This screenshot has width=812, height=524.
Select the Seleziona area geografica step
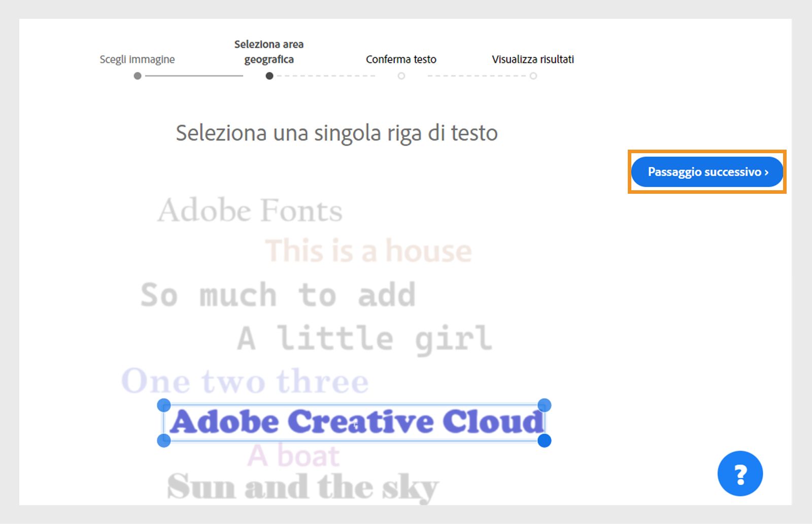tap(269, 52)
